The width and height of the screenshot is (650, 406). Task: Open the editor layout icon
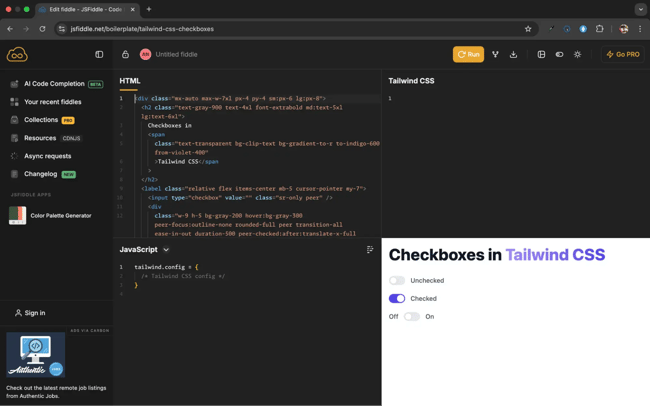point(541,55)
